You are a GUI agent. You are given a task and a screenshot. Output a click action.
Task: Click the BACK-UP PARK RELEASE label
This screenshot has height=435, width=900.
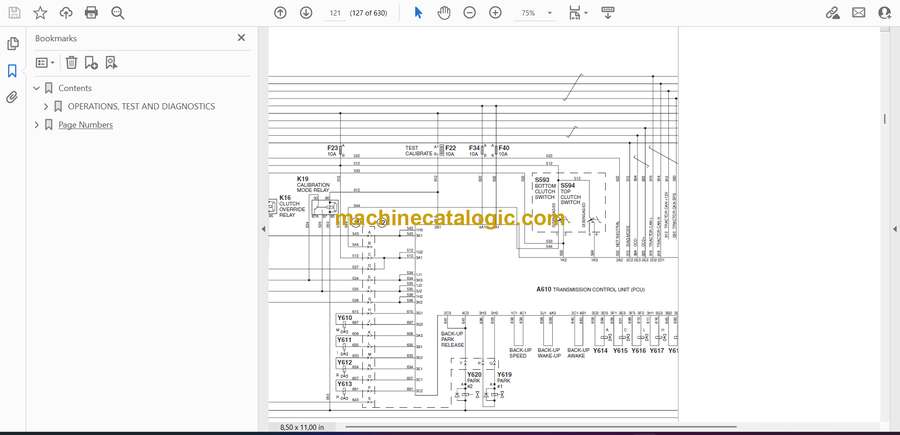452,339
